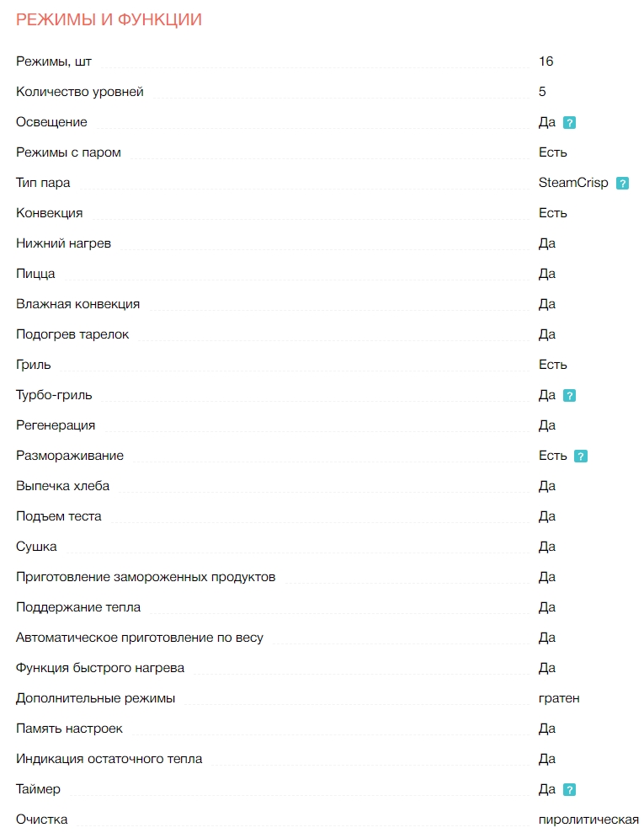The height and width of the screenshot is (833, 644).
Task: Show the help hint for Турбо-гриль
Action: (569, 396)
